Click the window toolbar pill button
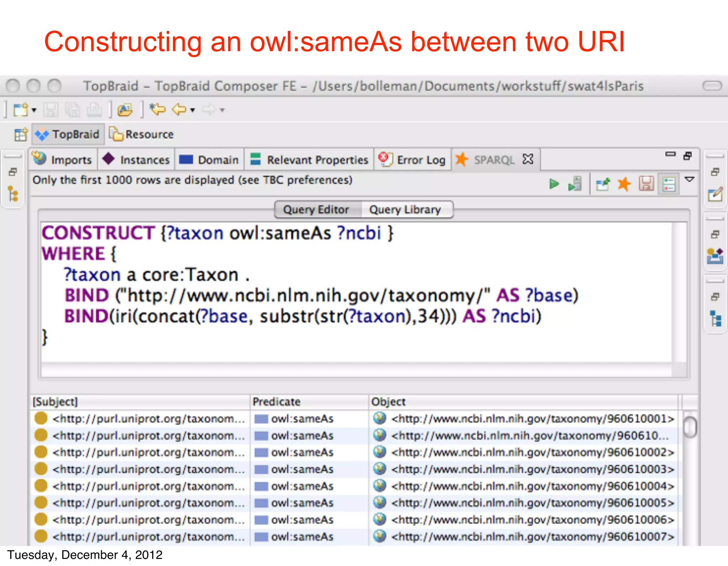 pos(712,86)
